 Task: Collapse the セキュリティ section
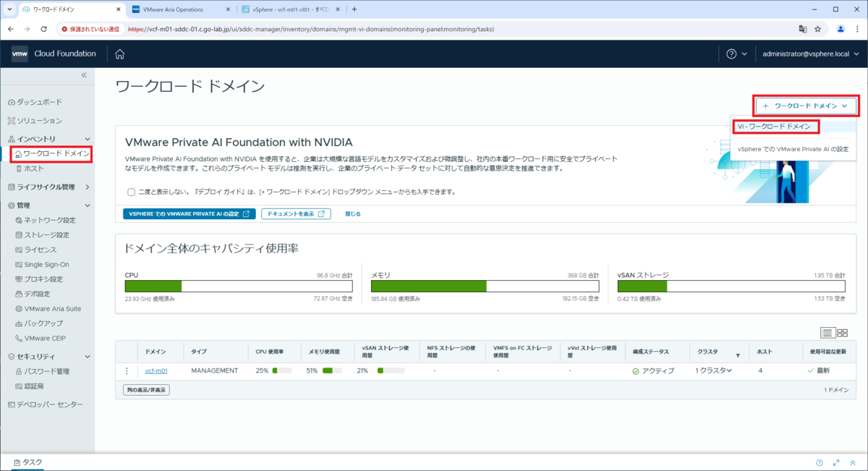pyautogui.click(x=88, y=357)
